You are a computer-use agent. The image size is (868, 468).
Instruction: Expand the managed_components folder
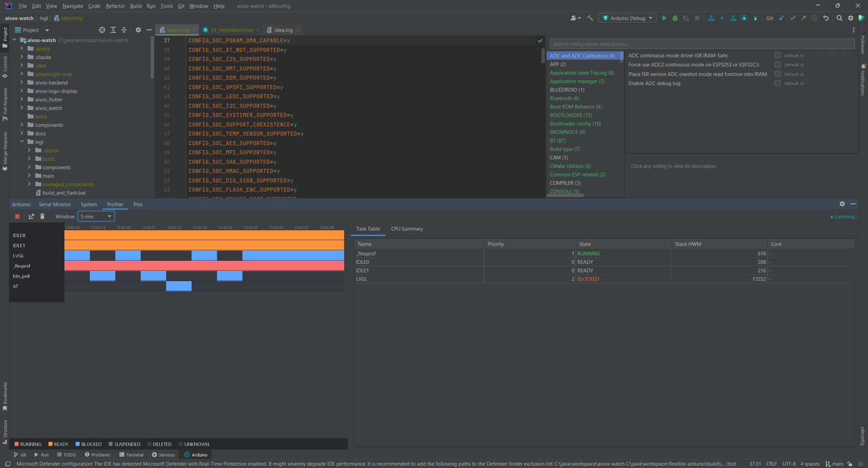(x=29, y=184)
